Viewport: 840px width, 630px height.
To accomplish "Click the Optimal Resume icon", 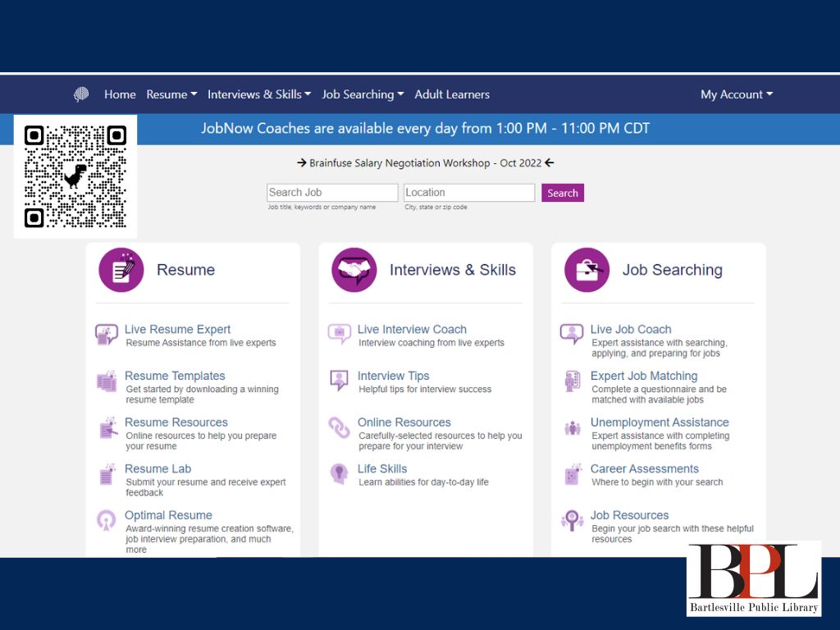I will click(106, 520).
